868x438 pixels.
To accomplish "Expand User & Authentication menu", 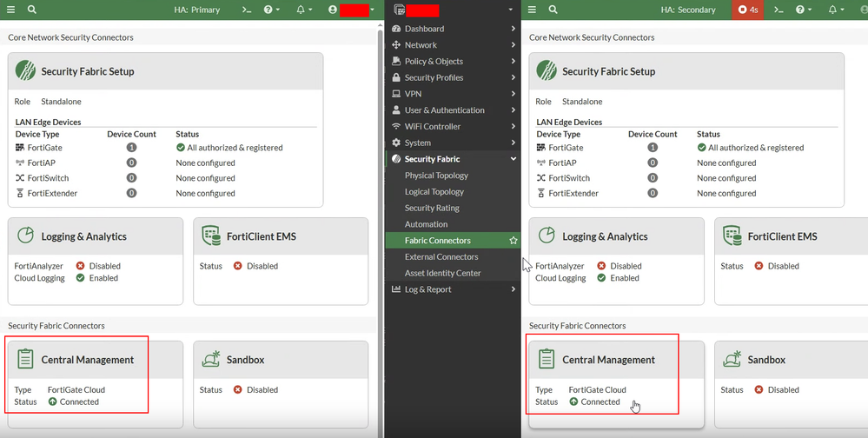I will pos(453,110).
